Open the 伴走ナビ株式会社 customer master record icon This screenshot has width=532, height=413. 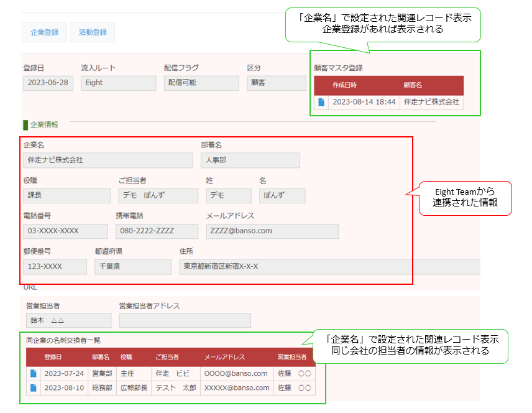pos(321,102)
